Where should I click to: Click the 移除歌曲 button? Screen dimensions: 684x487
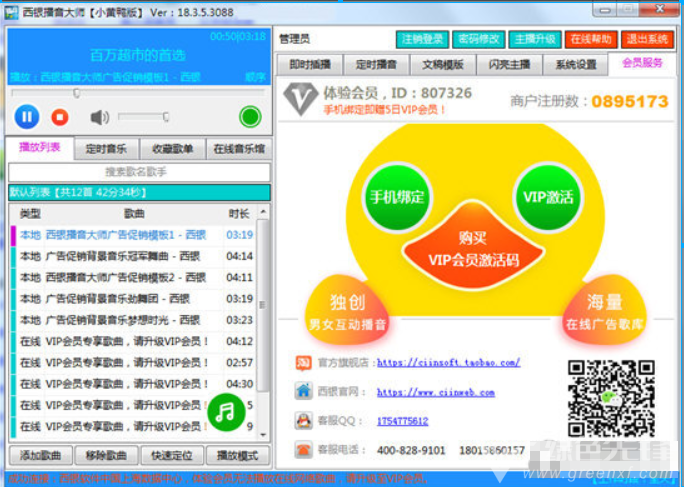(106, 456)
